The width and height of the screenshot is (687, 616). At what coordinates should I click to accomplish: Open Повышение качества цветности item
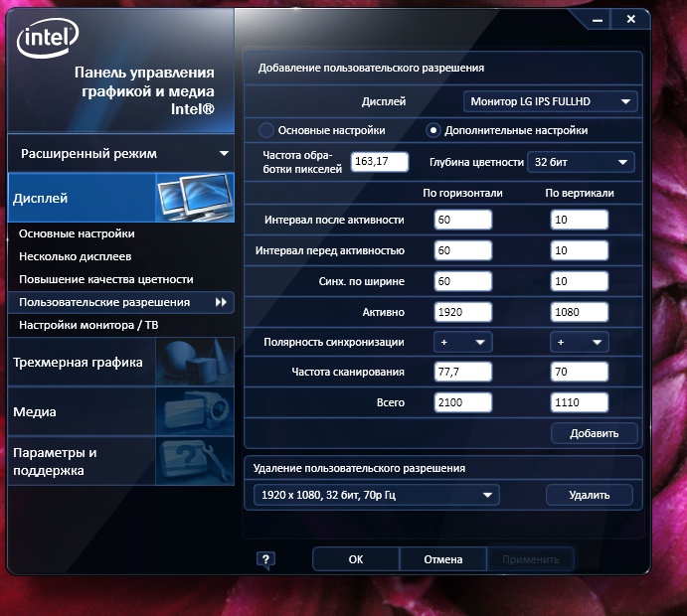click(x=106, y=279)
